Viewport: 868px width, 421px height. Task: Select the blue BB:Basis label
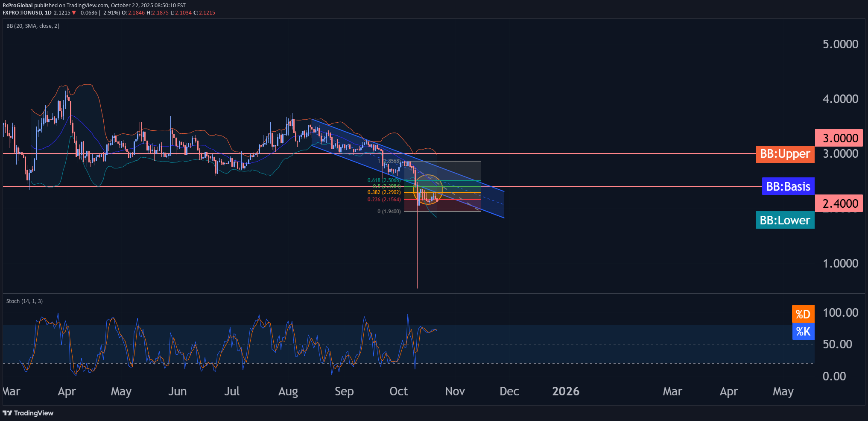[788, 186]
